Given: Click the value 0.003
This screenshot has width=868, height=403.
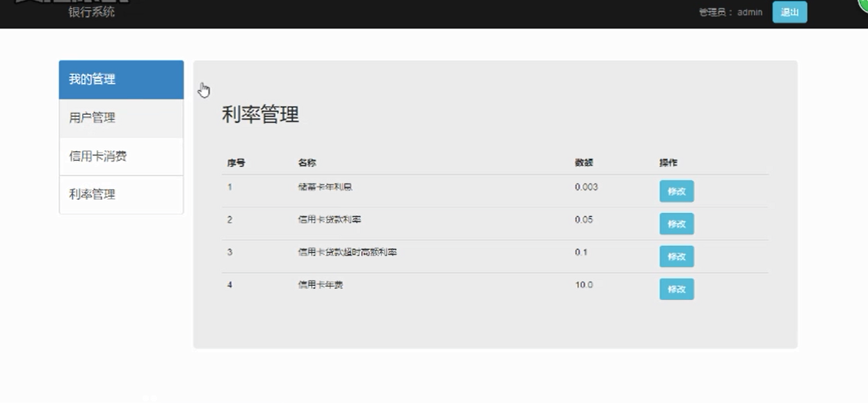Looking at the screenshot, I should click(586, 187).
